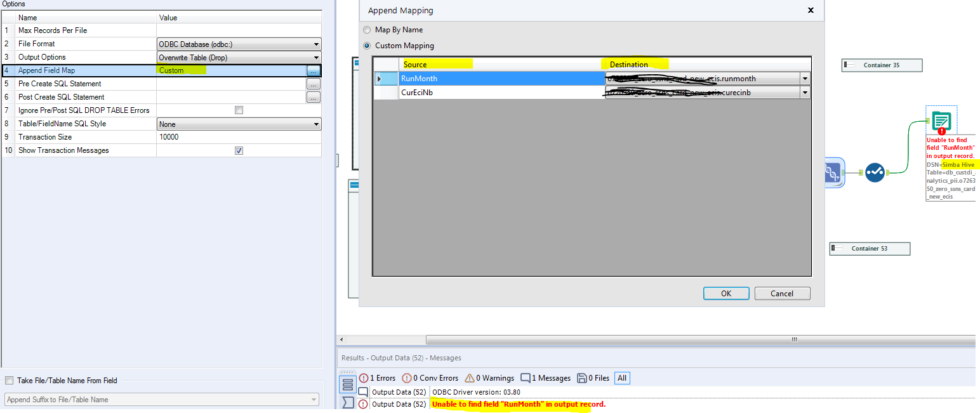Select the Map By Name radio button
The width and height of the screenshot is (980, 413).
point(367,29)
